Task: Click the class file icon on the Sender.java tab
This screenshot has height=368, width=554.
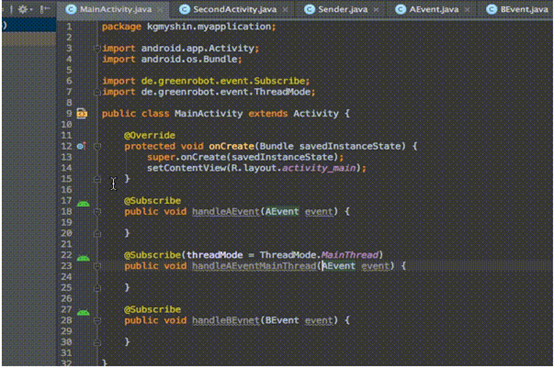Action: 310,10
